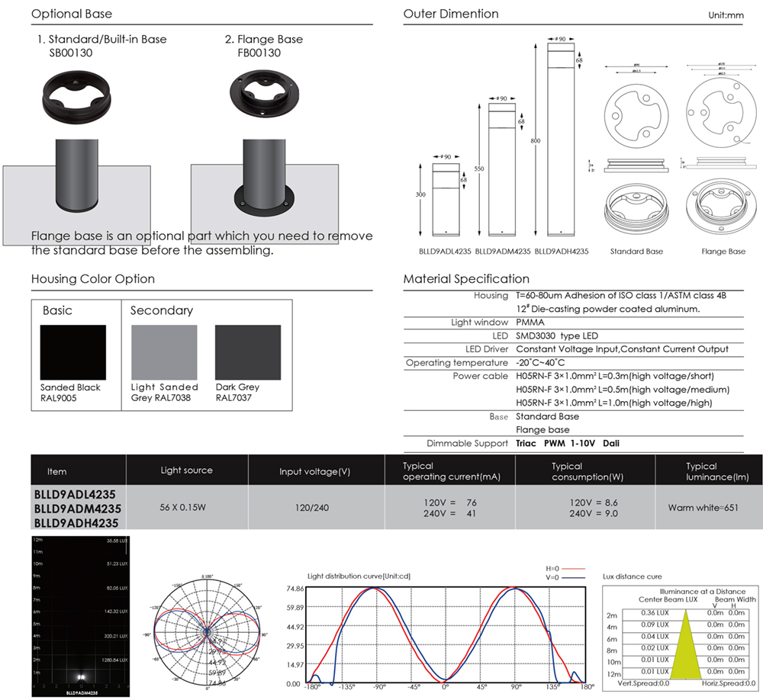Viewport: 763px width, 700px height.
Task: Click "Triac" in Dimmable Support row
Action: [526, 443]
